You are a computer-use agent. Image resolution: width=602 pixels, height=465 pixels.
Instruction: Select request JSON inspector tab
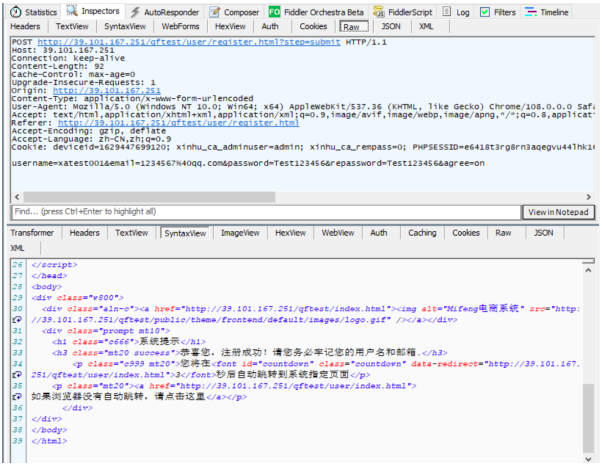[391, 26]
